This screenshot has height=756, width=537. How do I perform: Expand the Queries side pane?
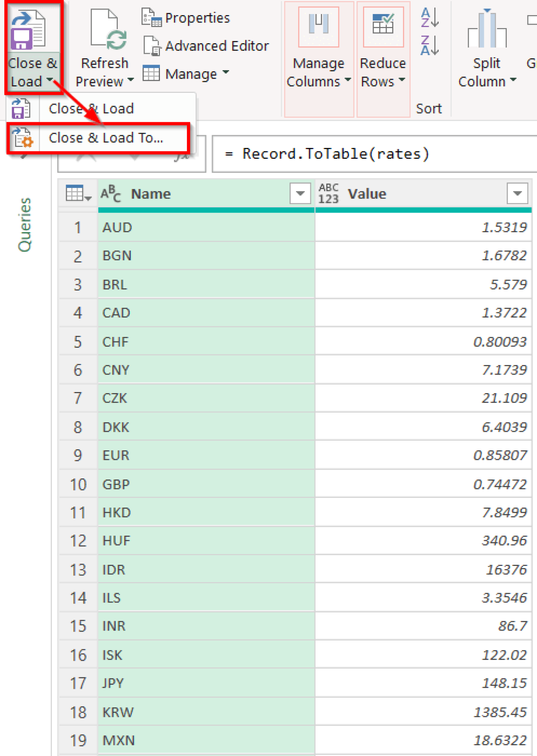tap(25, 225)
